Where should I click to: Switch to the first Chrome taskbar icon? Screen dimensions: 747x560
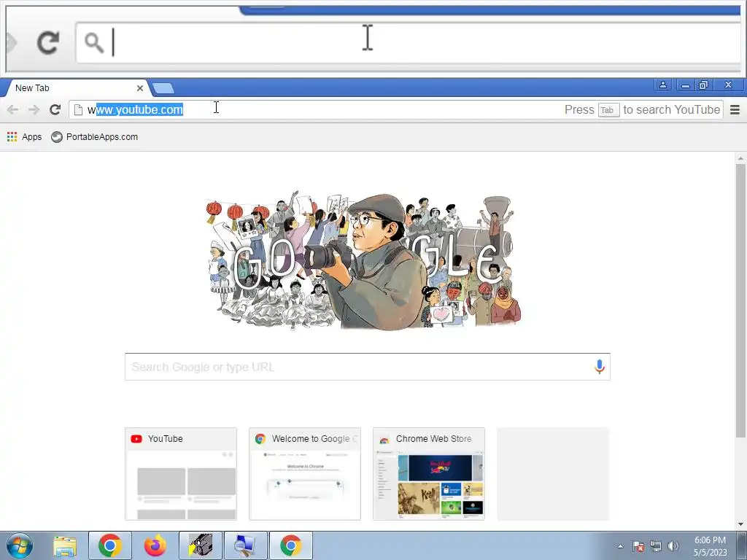coord(109,545)
